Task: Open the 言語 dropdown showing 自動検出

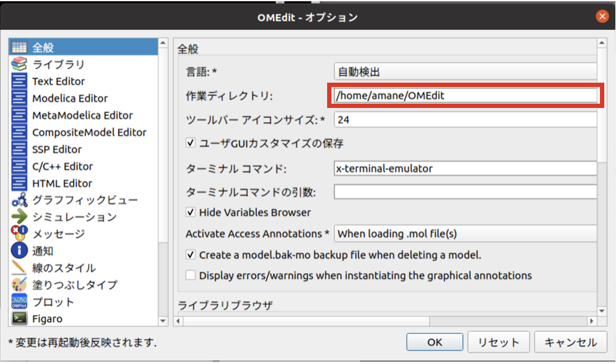Action: (465, 72)
